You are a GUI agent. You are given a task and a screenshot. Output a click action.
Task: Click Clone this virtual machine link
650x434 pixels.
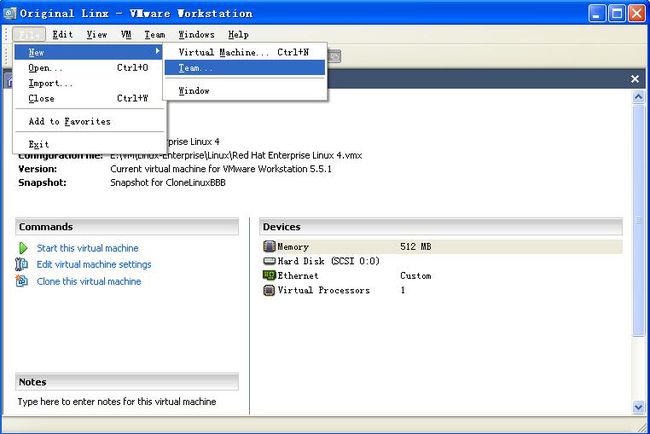coord(89,281)
